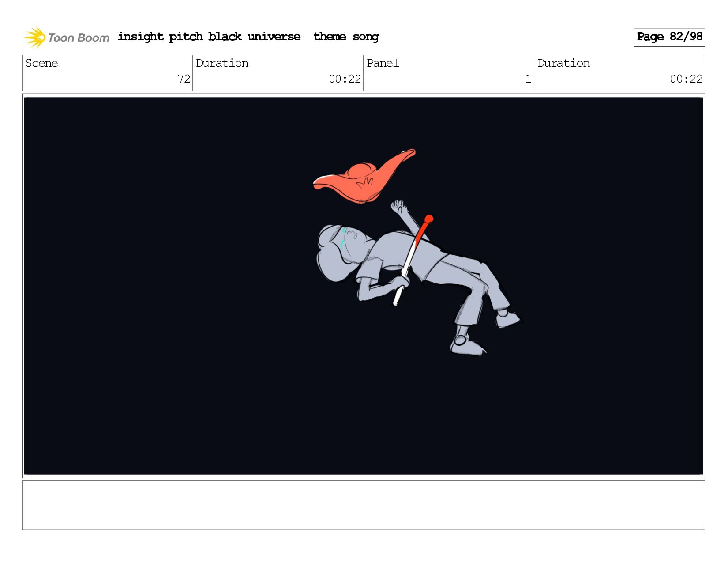Select the panel number '1'

pyautogui.click(x=528, y=79)
